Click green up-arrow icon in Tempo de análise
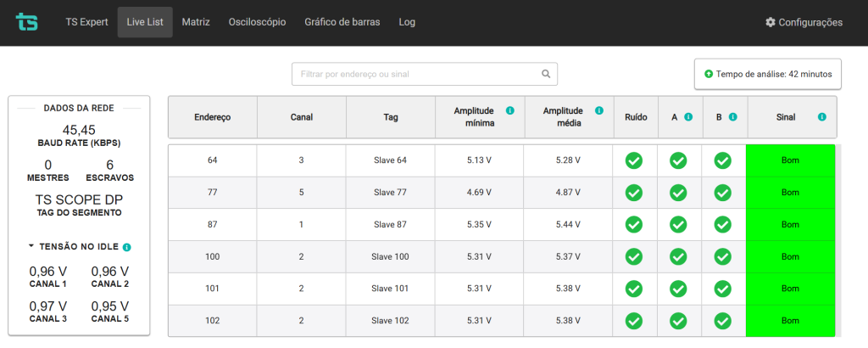The width and height of the screenshot is (868, 348). pyautogui.click(x=709, y=74)
